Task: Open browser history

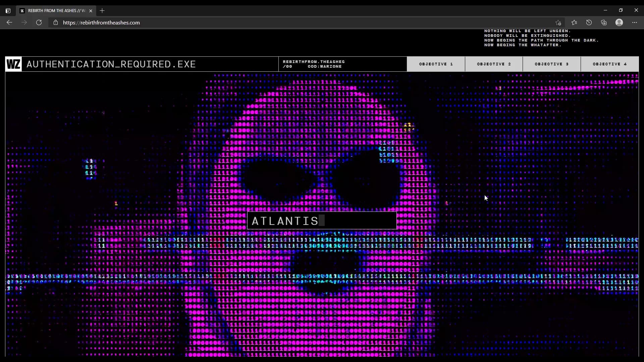Action: [589, 22]
